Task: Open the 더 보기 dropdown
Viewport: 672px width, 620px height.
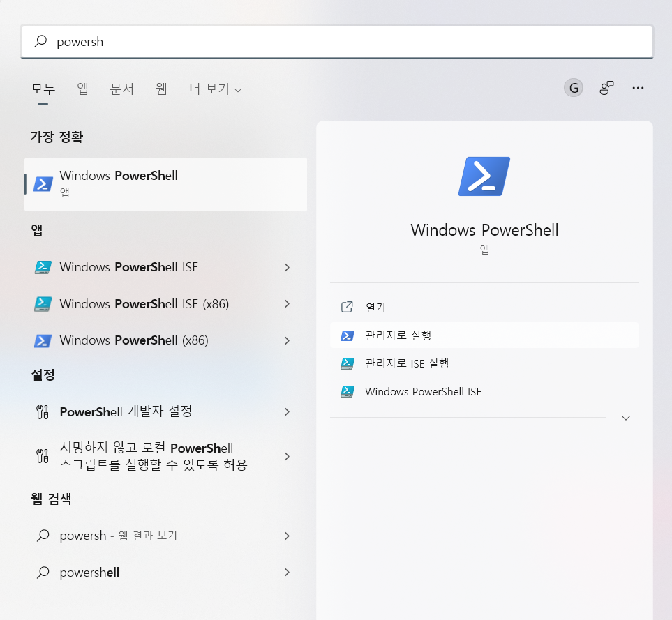Action: click(x=216, y=89)
